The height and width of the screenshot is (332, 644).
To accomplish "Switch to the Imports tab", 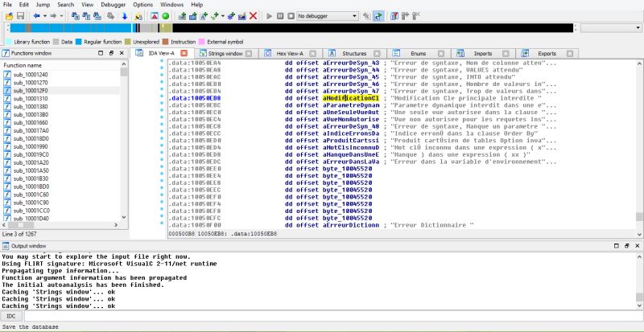I will click(x=482, y=53).
